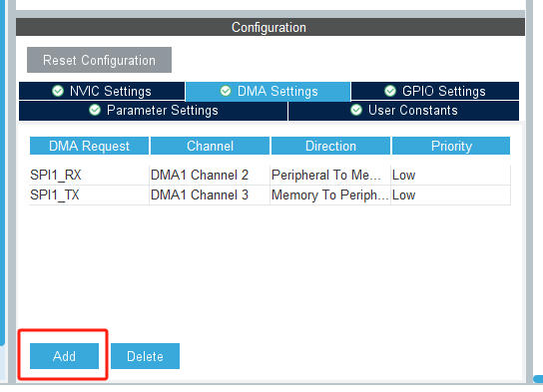Click the green check icon on User Constants
543x392 pixels.
pos(356,110)
